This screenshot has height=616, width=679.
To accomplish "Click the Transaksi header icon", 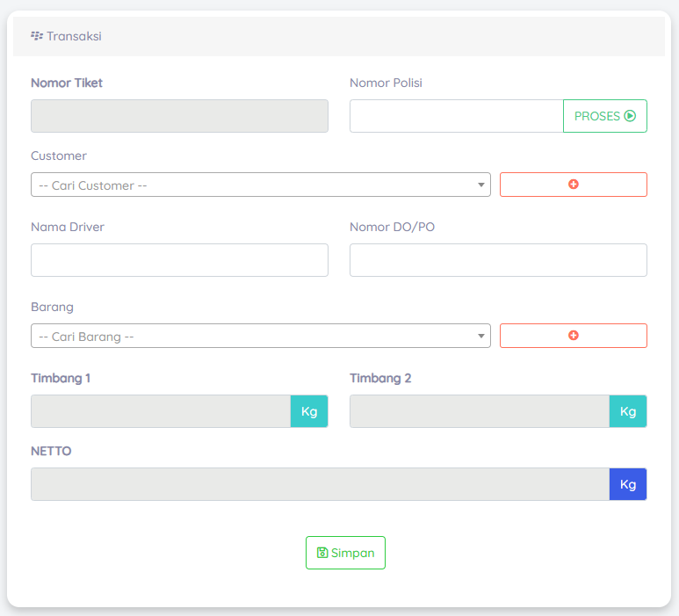I will 37,36.
